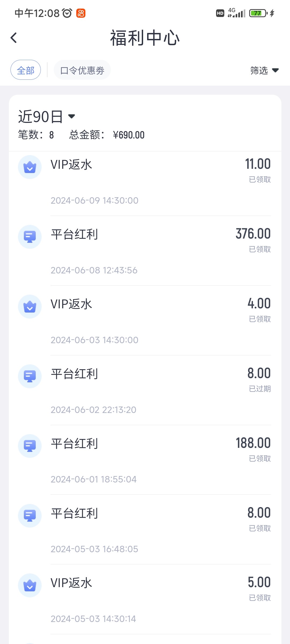The image size is (290, 644).
Task: Tap 已领取 status under 376.00
Action: [x=260, y=249]
